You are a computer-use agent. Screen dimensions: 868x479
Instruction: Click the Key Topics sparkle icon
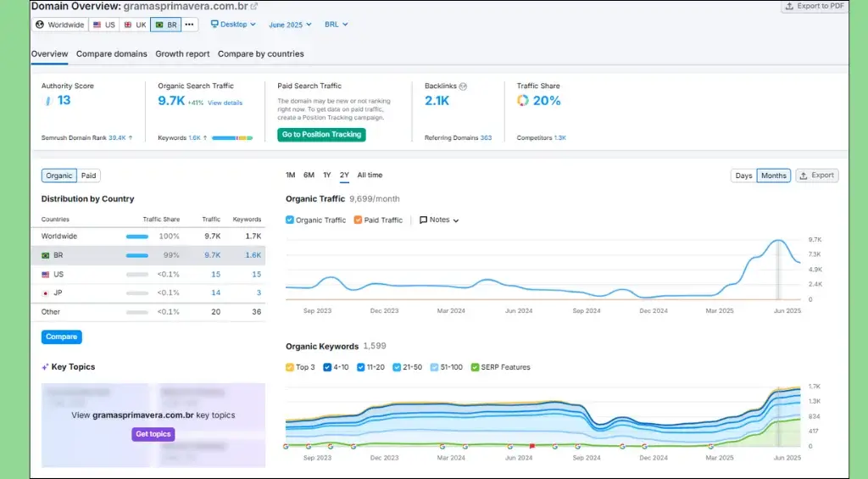pos(45,367)
